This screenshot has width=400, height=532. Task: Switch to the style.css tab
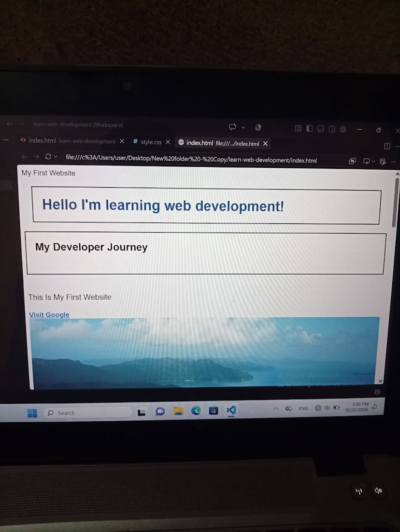[147, 142]
